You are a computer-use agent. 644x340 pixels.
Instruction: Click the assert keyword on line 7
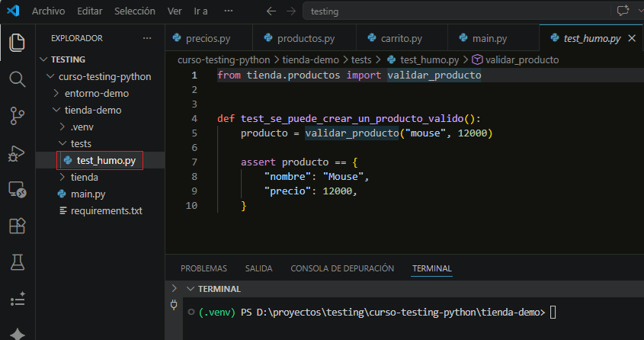pyautogui.click(x=258, y=162)
